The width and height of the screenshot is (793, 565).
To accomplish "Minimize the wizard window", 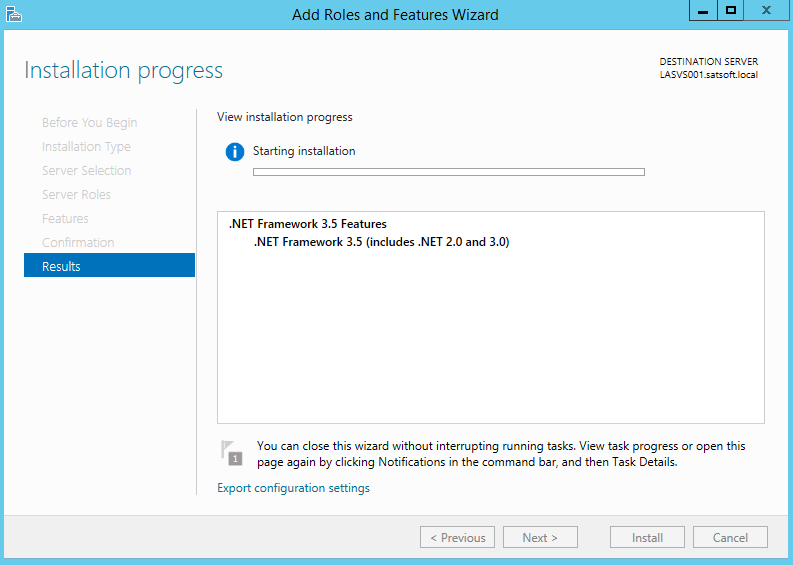I will 703,11.
